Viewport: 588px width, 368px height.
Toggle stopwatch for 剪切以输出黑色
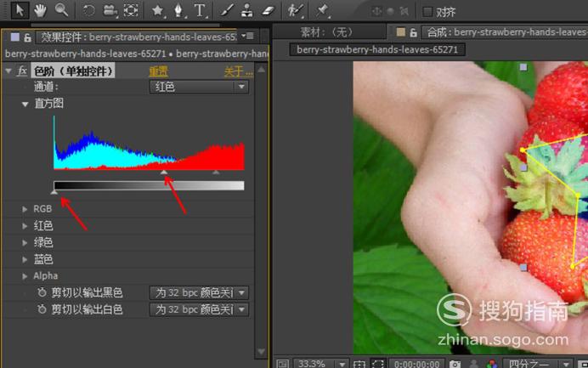pyautogui.click(x=42, y=292)
